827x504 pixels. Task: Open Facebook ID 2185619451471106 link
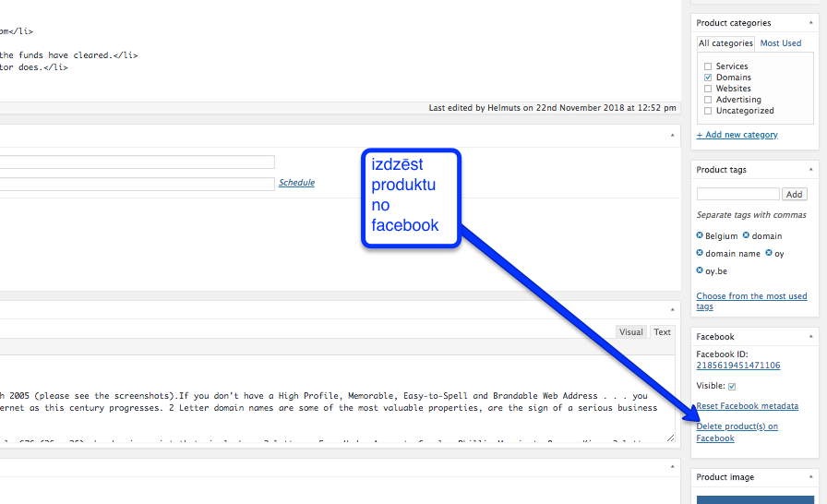(x=737, y=366)
